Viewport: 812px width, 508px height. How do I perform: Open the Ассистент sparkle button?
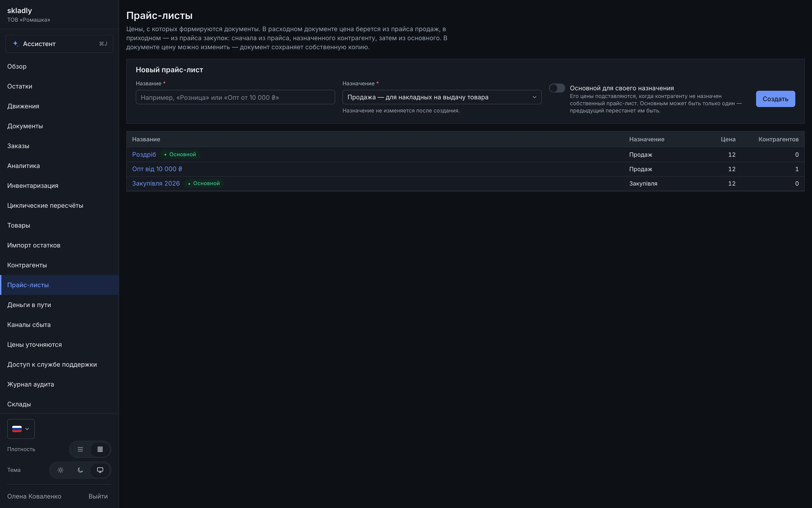tap(59, 44)
